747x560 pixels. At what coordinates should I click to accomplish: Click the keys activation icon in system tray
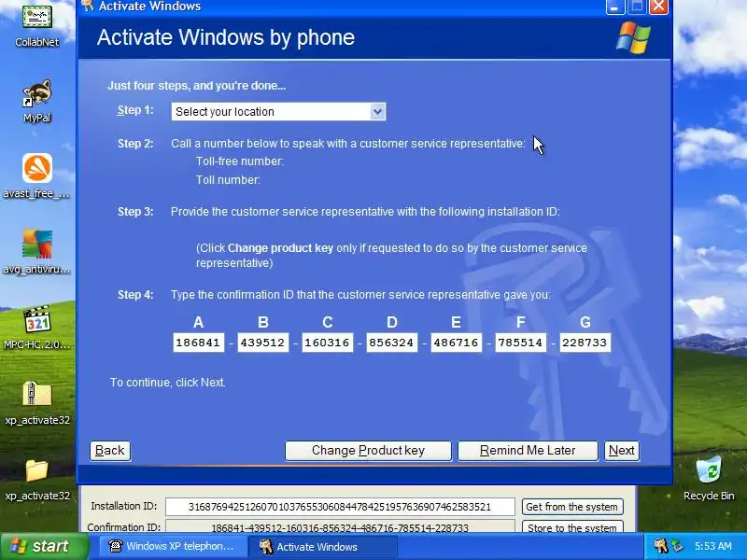[660, 546]
